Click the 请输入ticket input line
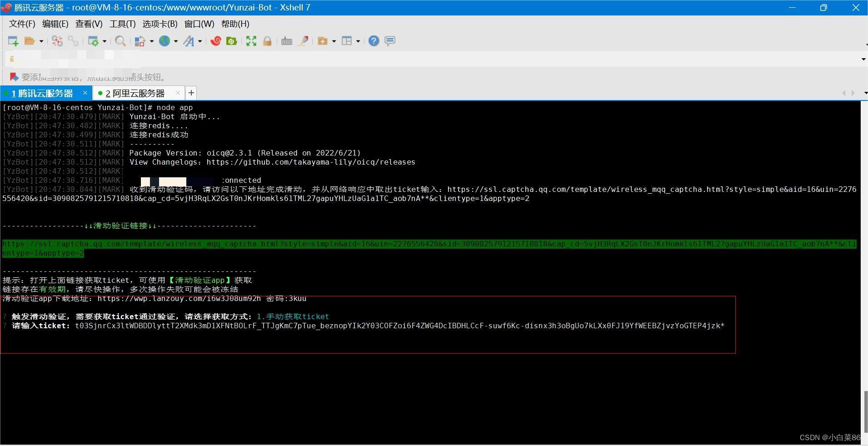868x446 pixels. [x=364, y=326]
